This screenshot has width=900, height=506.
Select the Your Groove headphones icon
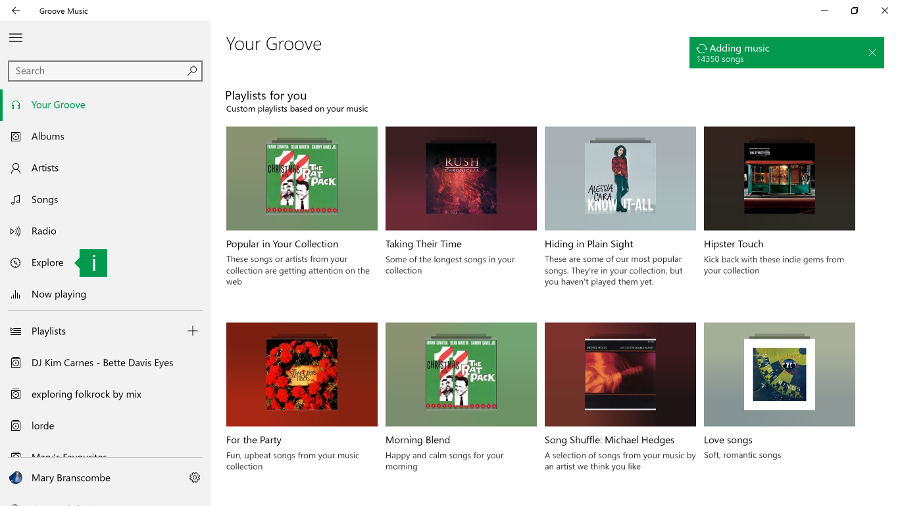pyautogui.click(x=16, y=104)
